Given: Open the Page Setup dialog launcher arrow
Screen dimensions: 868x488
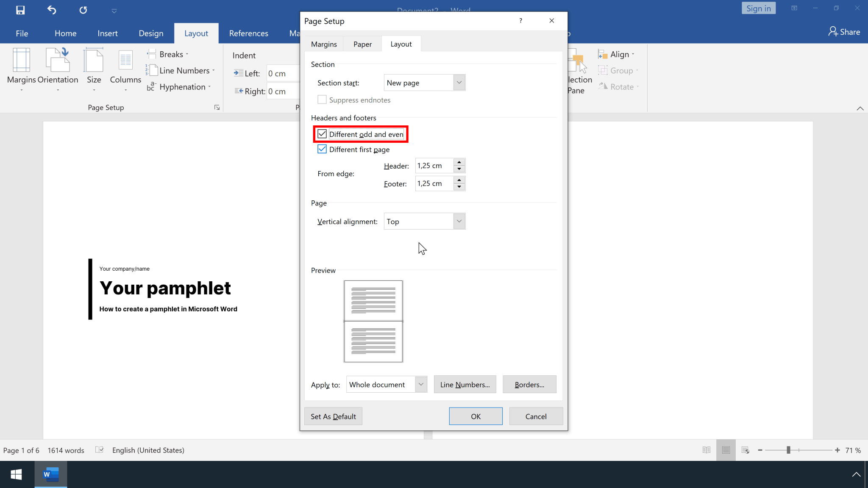Looking at the screenshot, I should [217, 107].
